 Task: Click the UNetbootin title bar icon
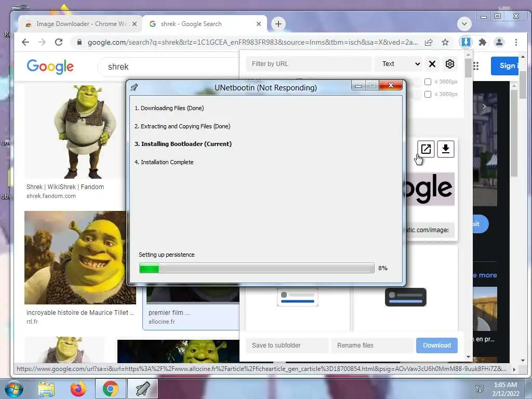click(134, 87)
